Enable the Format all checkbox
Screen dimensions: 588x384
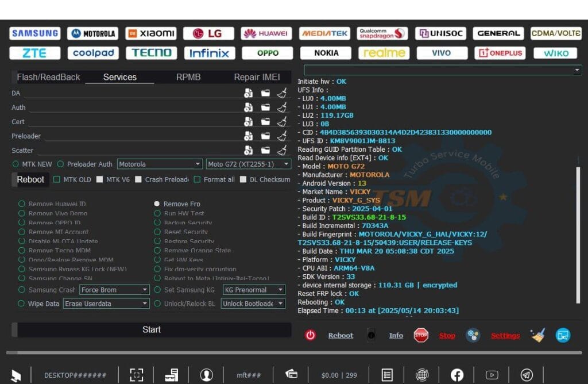(x=197, y=179)
